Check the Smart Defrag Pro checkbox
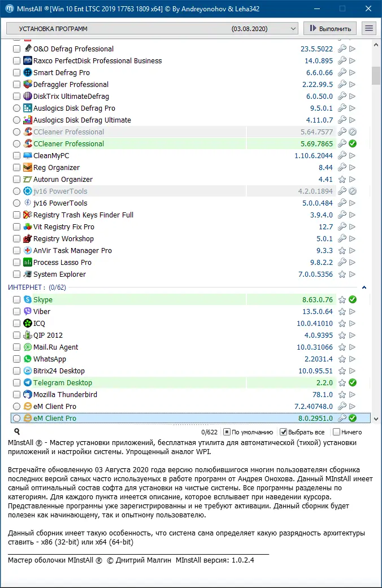The height and width of the screenshot is (588, 382). pos(16,73)
